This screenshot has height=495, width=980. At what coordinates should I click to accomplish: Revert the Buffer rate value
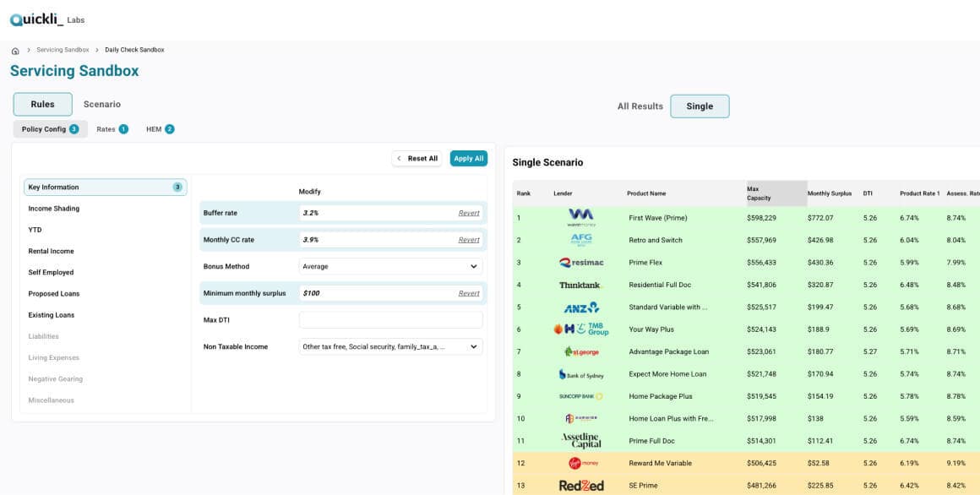[x=469, y=212]
